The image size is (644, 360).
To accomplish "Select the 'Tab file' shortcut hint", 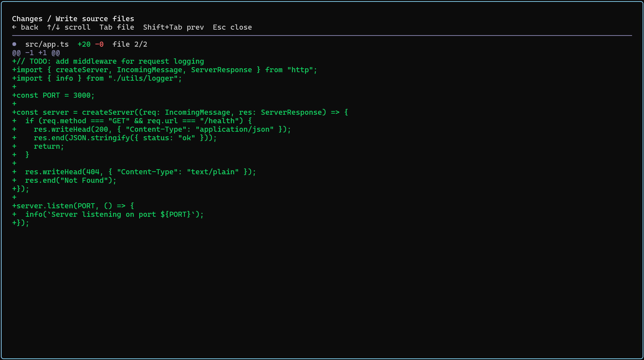I will (117, 27).
